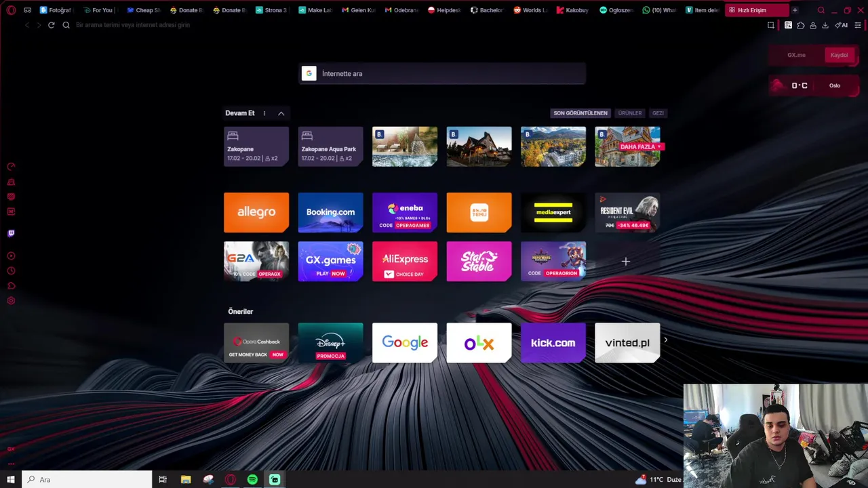Open the extensions cube icon
Viewport: 868px width, 488px height.
click(x=801, y=25)
